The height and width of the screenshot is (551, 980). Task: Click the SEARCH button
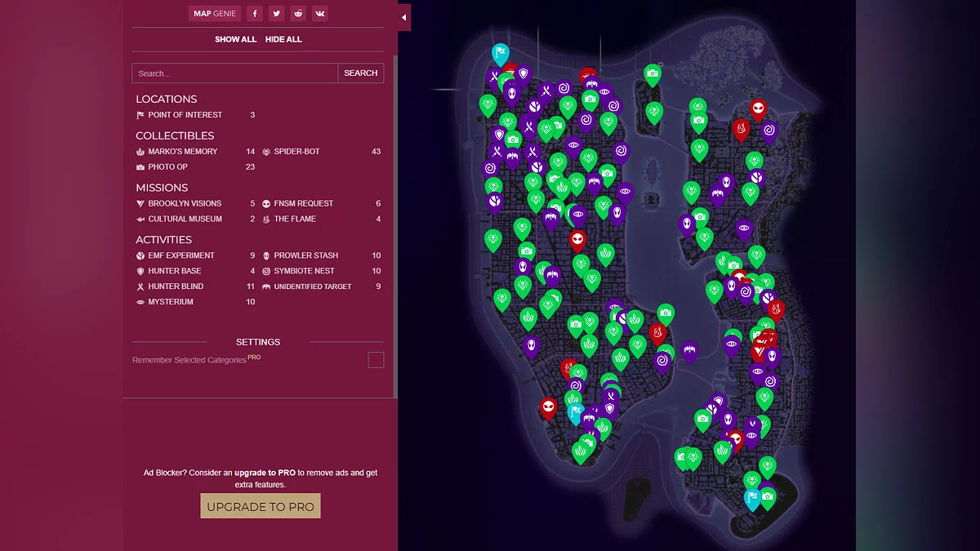tap(361, 73)
